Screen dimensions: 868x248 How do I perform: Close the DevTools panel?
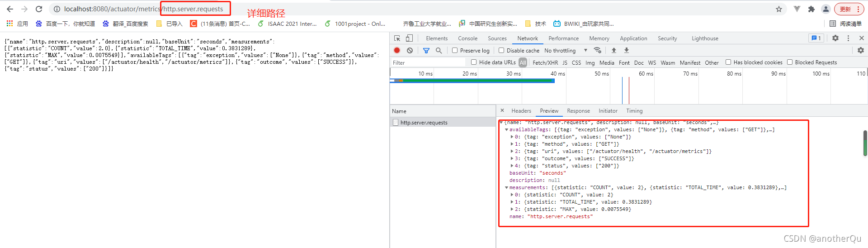(861, 38)
